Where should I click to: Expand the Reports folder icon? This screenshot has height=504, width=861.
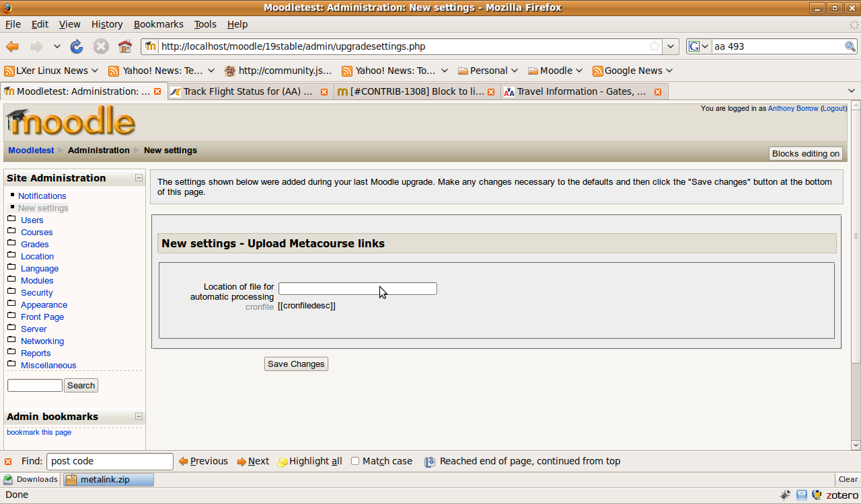11,352
